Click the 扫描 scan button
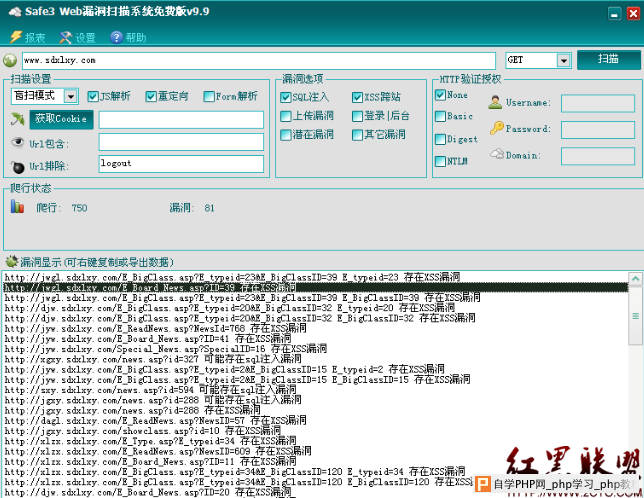 (608, 60)
